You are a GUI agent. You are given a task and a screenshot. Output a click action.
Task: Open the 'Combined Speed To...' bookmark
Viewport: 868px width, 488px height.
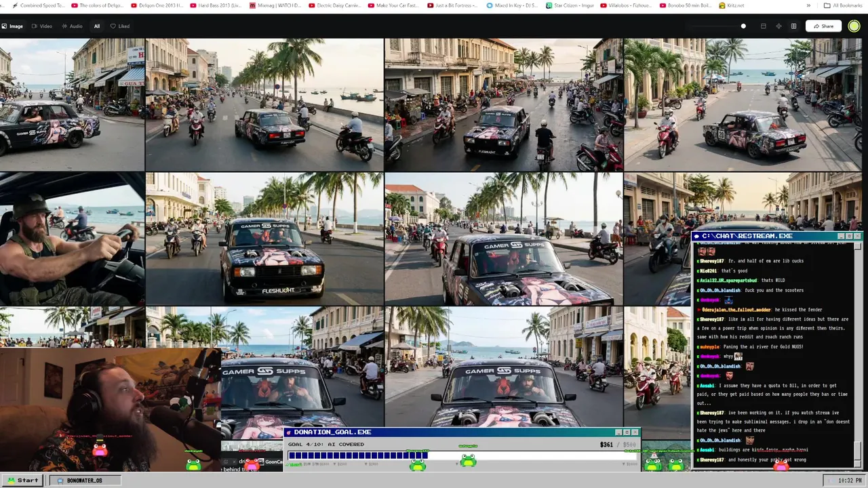click(x=38, y=5)
